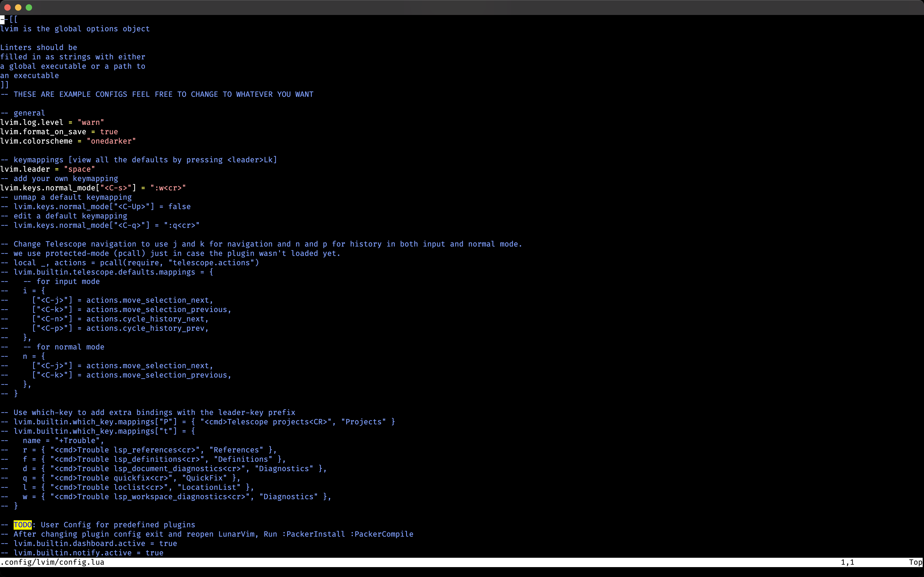924x577 pixels.
Task: Click the commented dashboard.active line
Action: [88, 543]
